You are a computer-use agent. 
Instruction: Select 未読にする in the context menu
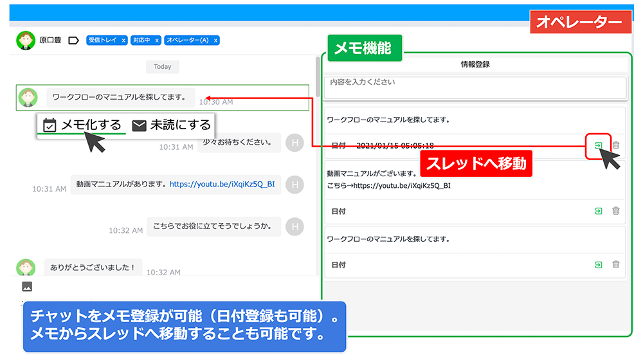point(172,125)
